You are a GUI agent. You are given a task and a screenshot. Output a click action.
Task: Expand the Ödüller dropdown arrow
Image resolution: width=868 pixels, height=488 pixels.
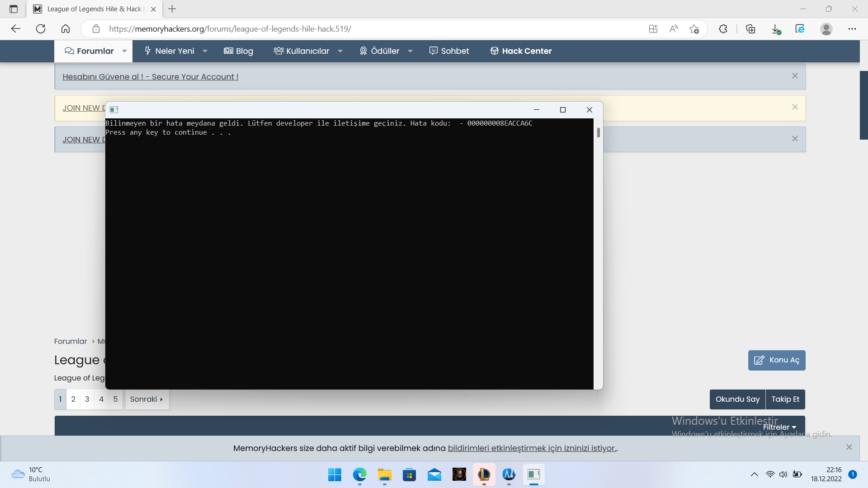click(x=410, y=51)
